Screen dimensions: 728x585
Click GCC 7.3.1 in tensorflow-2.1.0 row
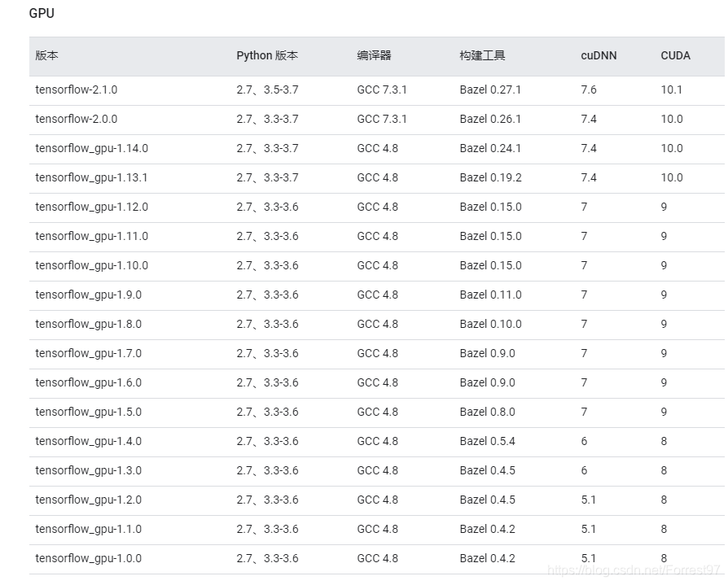(x=382, y=89)
